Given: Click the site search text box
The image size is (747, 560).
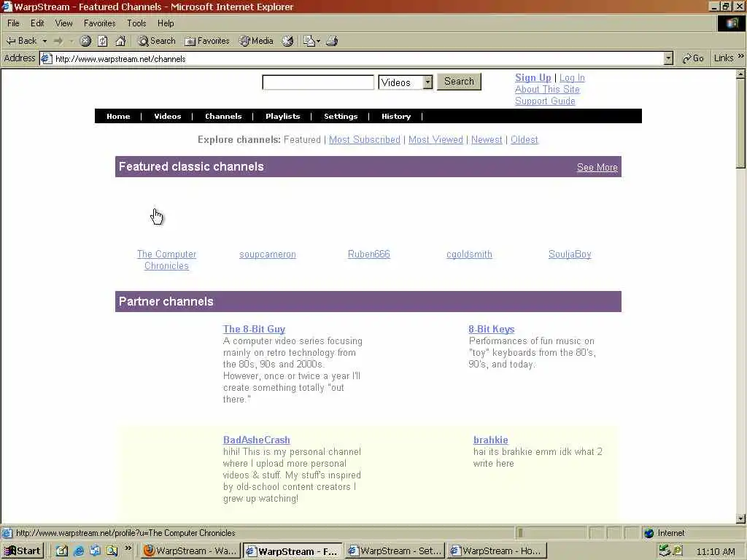Looking at the screenshot, I should pyautogui.click(x=318, y=82).
